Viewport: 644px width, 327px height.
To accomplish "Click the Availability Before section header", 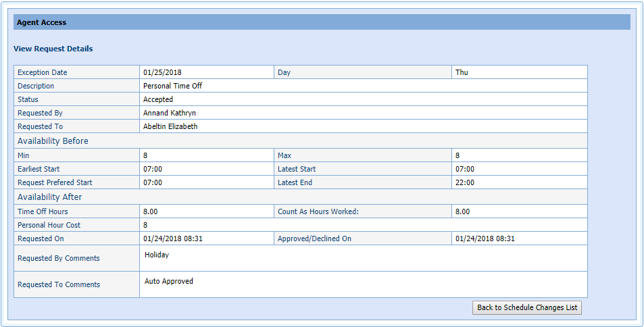I will pos(53,141).
